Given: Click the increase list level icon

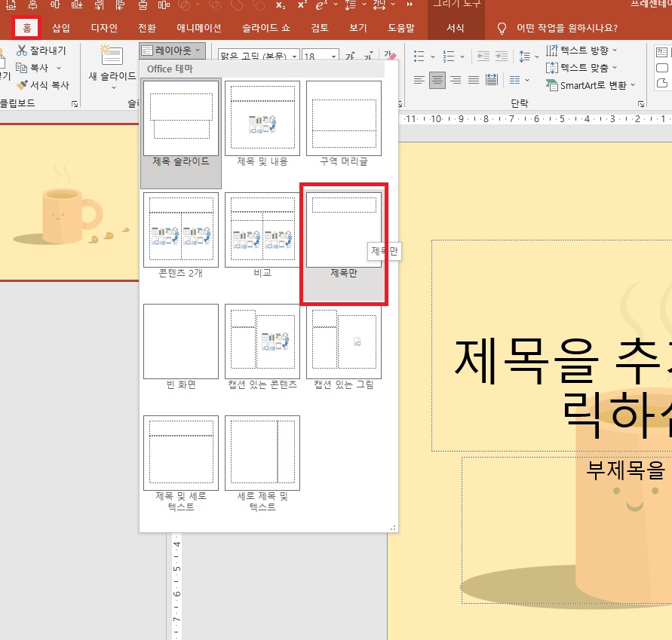Looking at the screenshot, I should (501, 56).
